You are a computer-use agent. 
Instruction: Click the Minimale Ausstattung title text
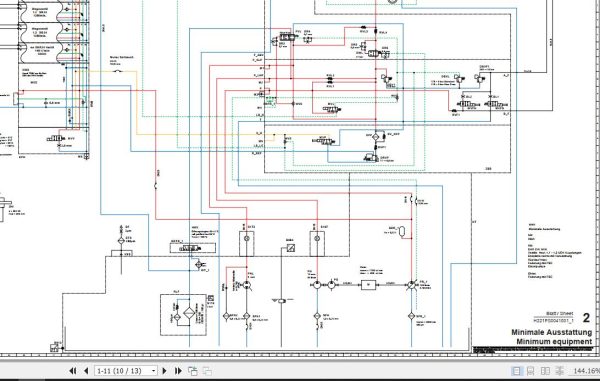tap(551, 332)
